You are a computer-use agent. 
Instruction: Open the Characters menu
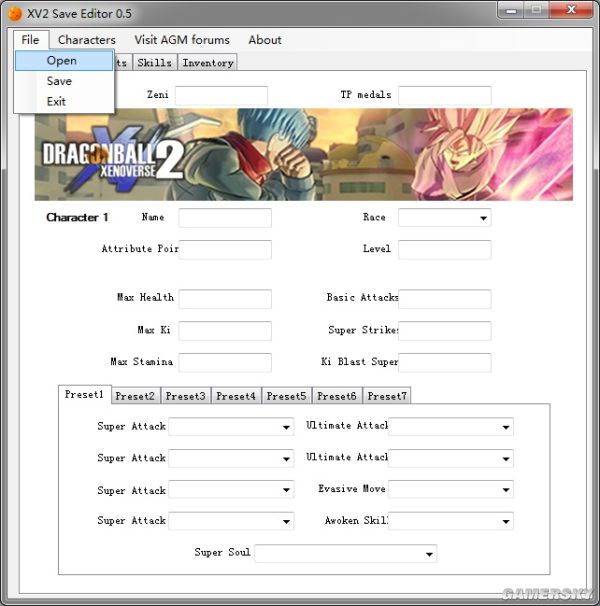87,40
